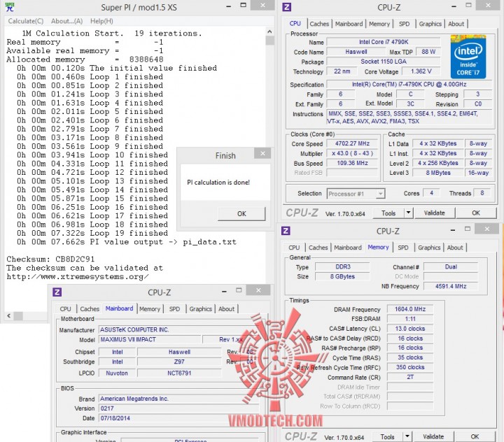Select Graphics tab in Mainboard CPU-Z window
504x442 pixels.
[x=201, y=309]
